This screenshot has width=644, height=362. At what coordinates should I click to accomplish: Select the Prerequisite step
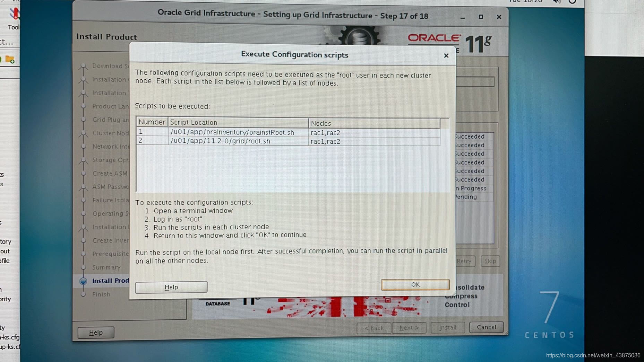click(110, 254)
